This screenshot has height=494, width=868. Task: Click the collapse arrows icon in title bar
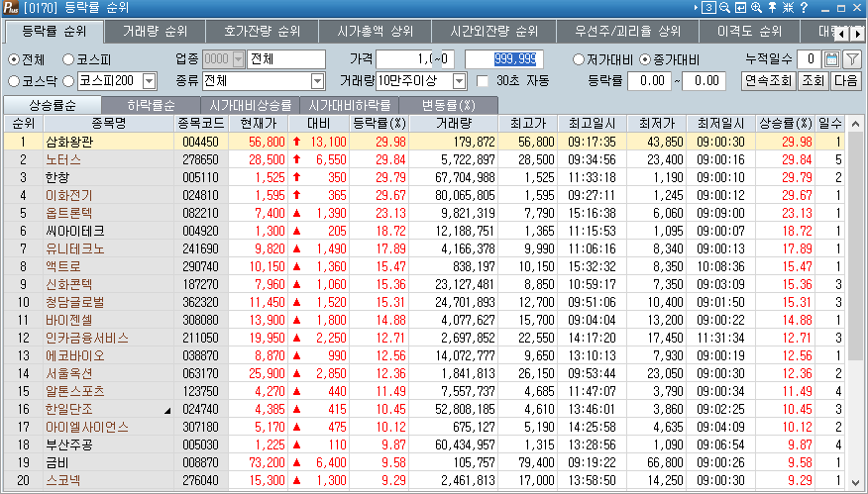point(789,8)
